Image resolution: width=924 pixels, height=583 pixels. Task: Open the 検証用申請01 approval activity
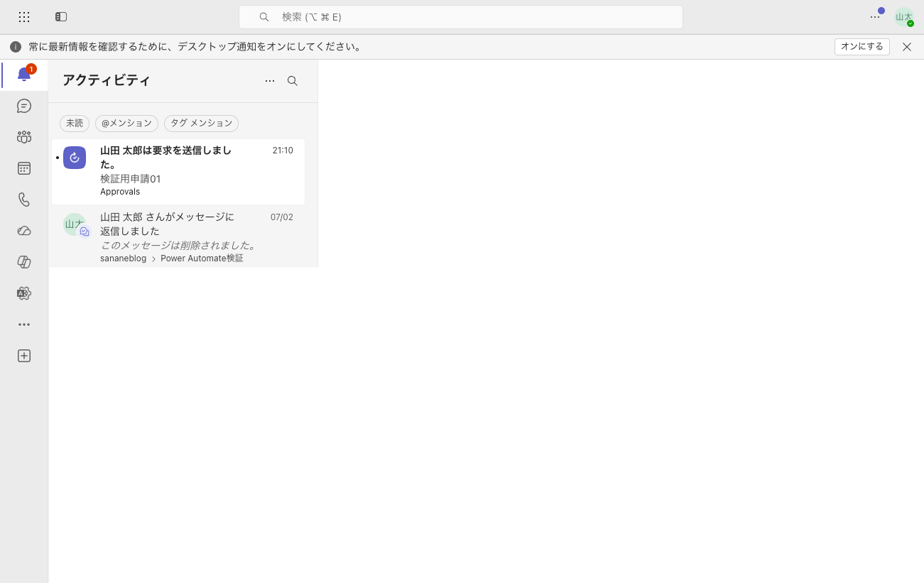[x=178, y=172]
